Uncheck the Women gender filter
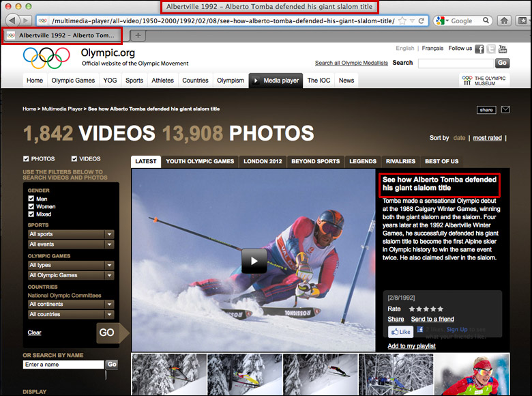532x396 pixels. click(31, 206)
